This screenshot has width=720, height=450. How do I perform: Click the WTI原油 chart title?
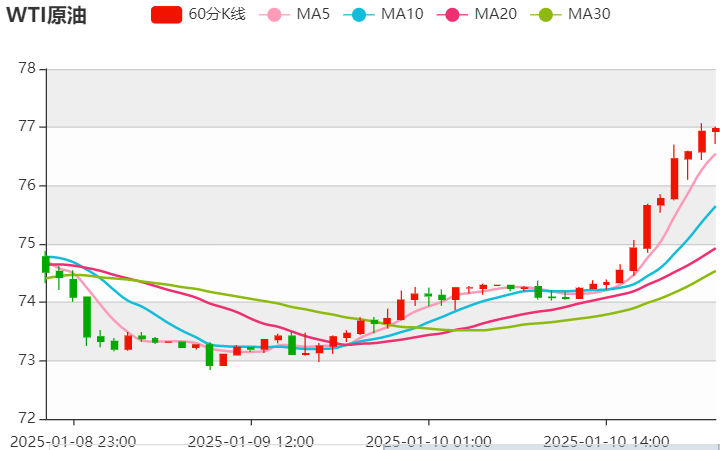(x=46, y=15)
